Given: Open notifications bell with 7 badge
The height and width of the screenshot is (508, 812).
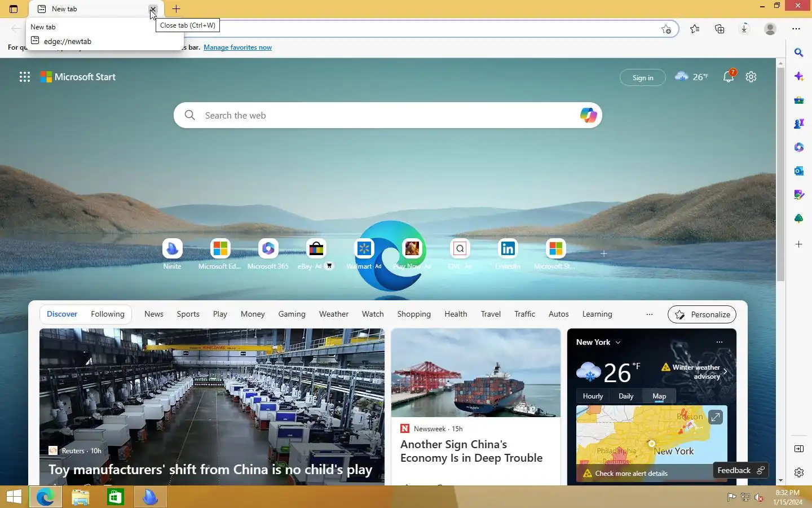Looking at the screenshot, I should 729,77.
